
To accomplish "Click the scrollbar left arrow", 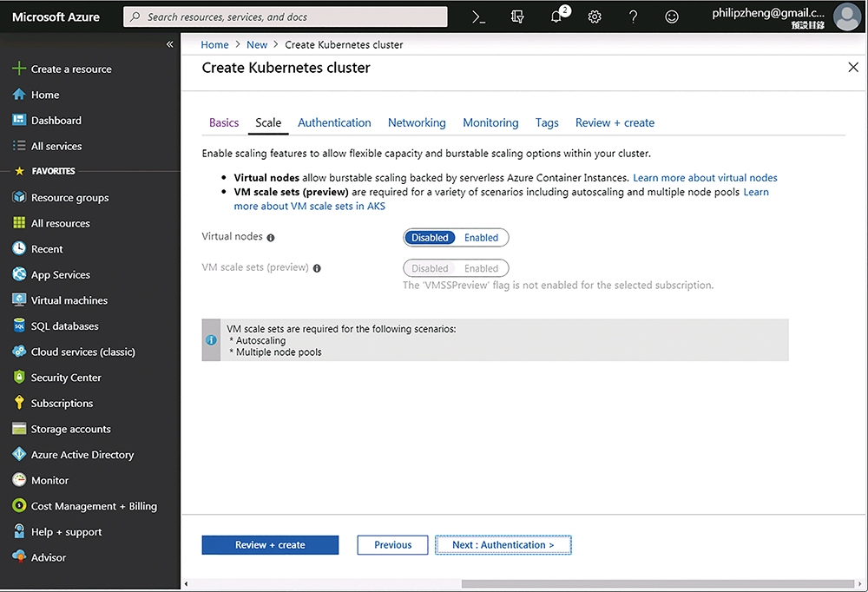I will click(186, 583).
